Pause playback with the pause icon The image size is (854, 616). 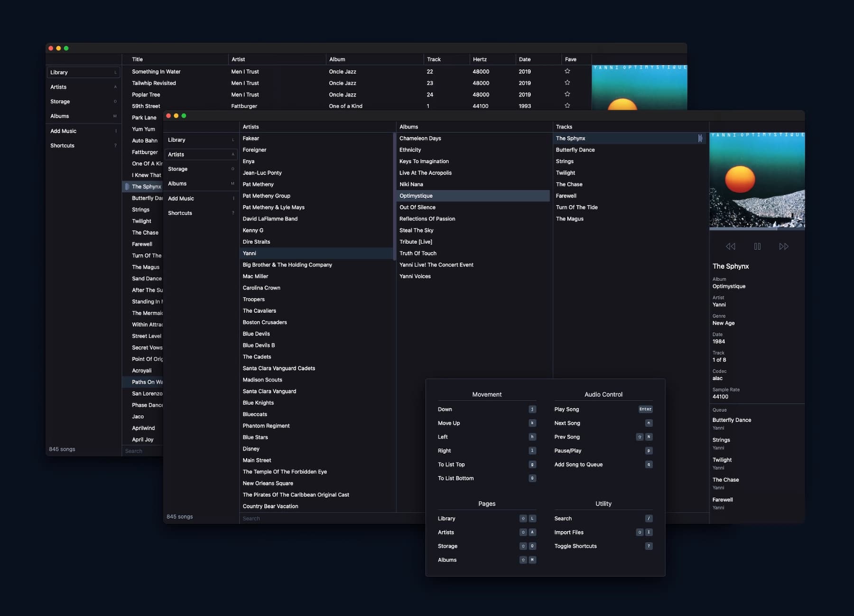click(757, 246)
